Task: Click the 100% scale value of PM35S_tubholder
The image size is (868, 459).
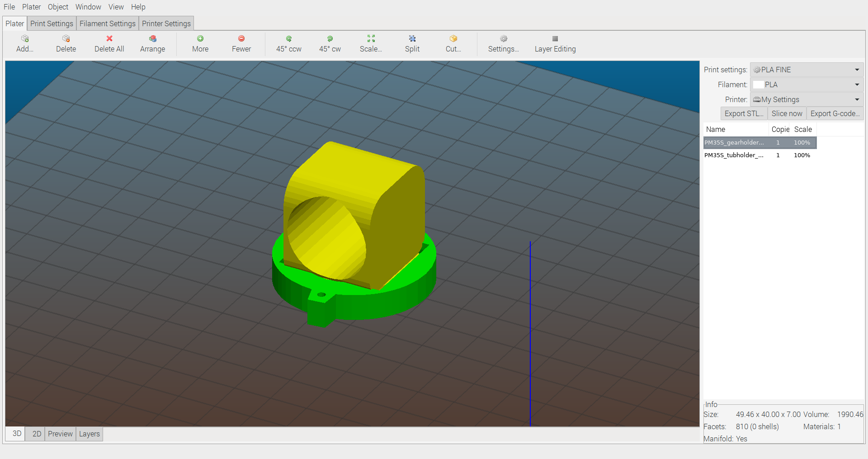Action: pyautogui.click(x=802, y=155)
